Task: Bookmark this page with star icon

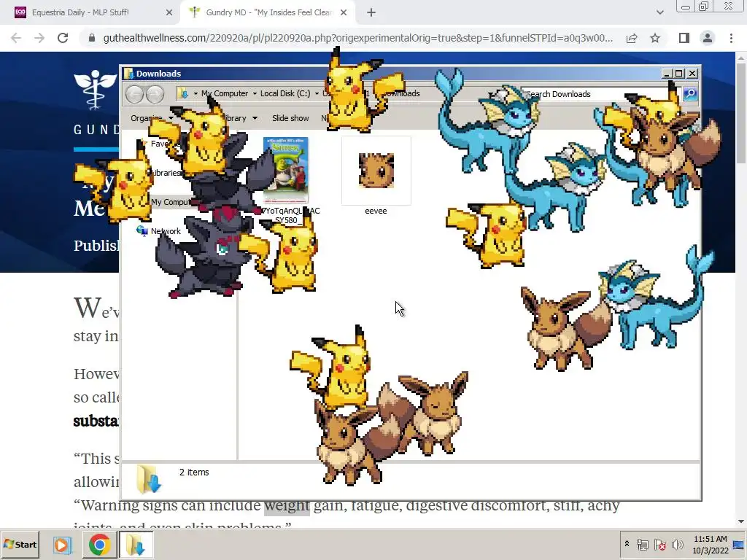Action: pyautogui.click(x=655, y=38)
